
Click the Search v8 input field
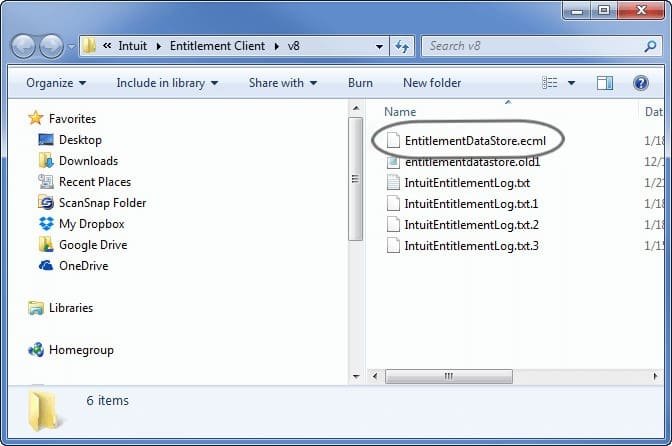pyautogui.click(x=530, y=46)
